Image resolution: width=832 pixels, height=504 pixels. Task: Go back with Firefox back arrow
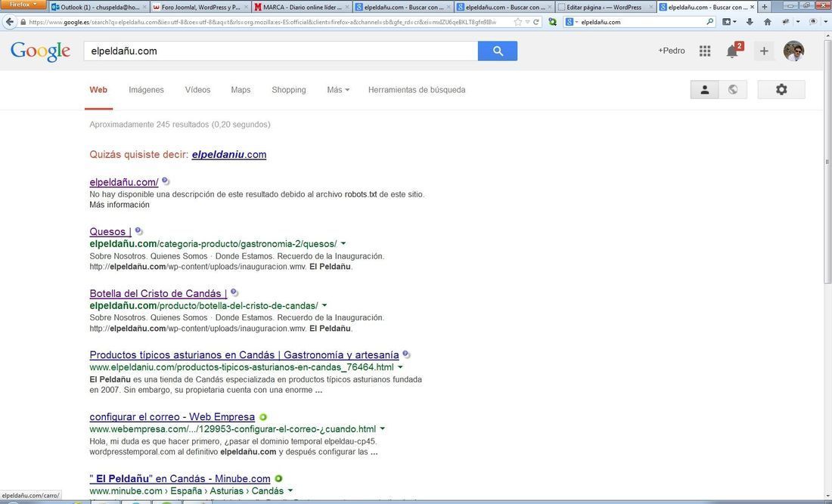[10, 22]
